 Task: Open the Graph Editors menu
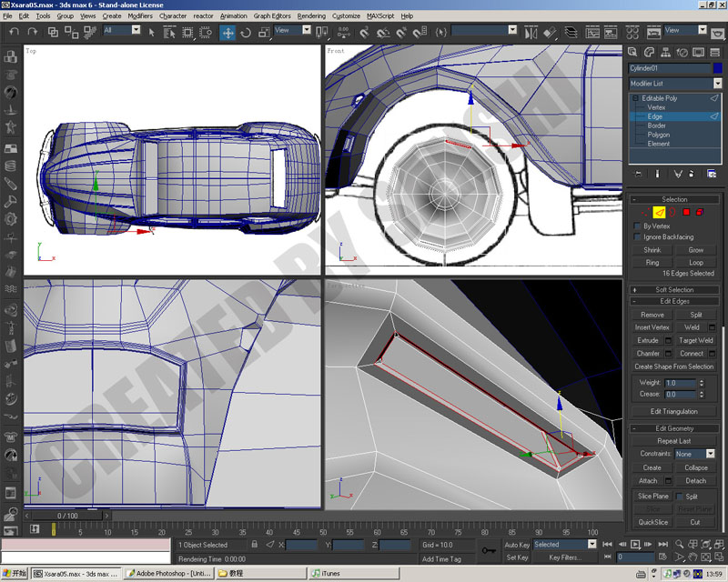point(272,15)
